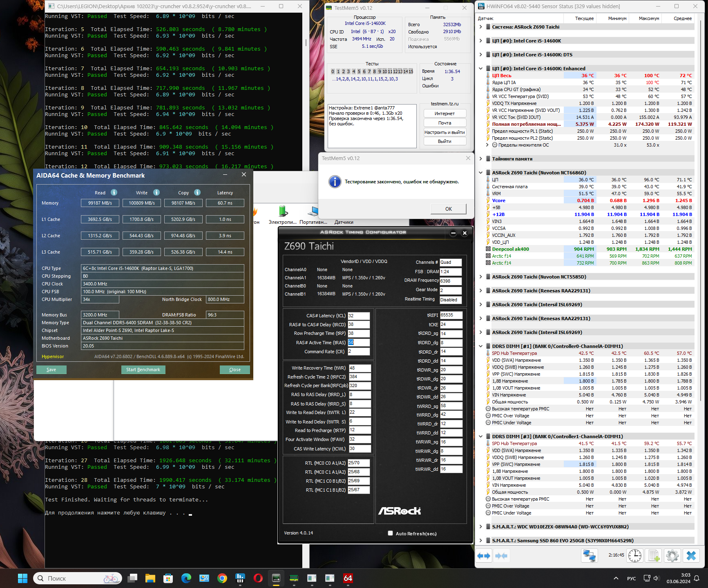Image resolution: width=708 pixels, height=588 pixels.
Task: Collapse the Intel Core i5-14600K: Enhanced group
Action: click(481, 69)
